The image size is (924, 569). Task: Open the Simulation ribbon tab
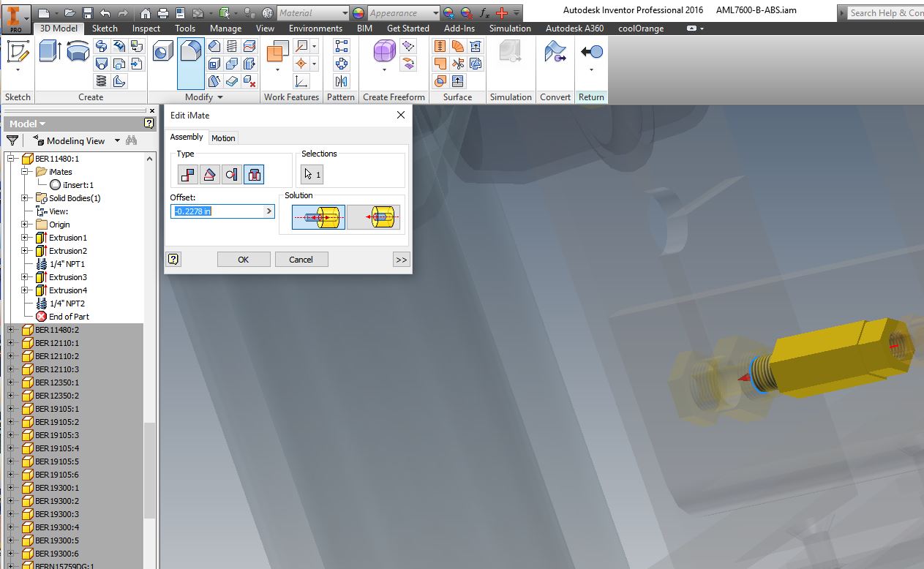pyautogui.click(x=510, y=29)
